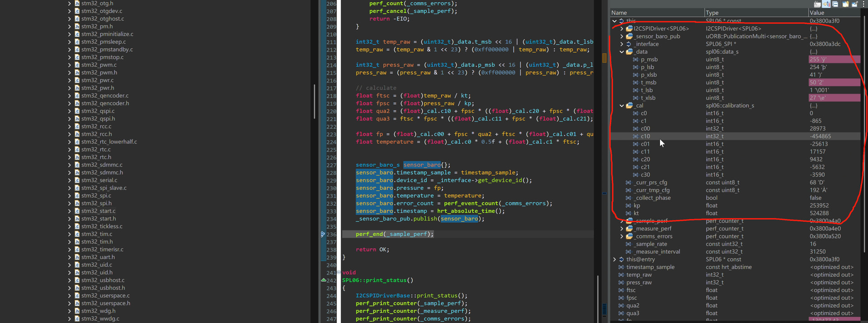Click Collapse All icon in Variables view

(835, 4)
